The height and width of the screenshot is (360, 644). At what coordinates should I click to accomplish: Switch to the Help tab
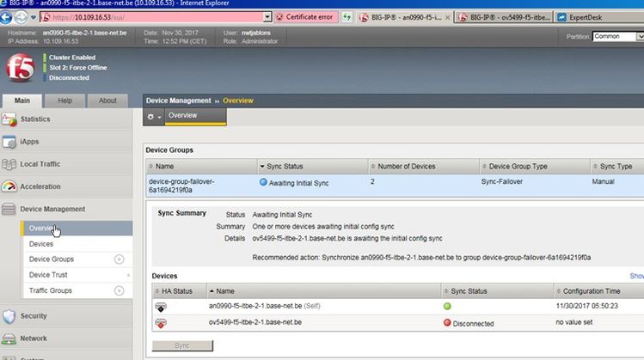click(64, 101)
